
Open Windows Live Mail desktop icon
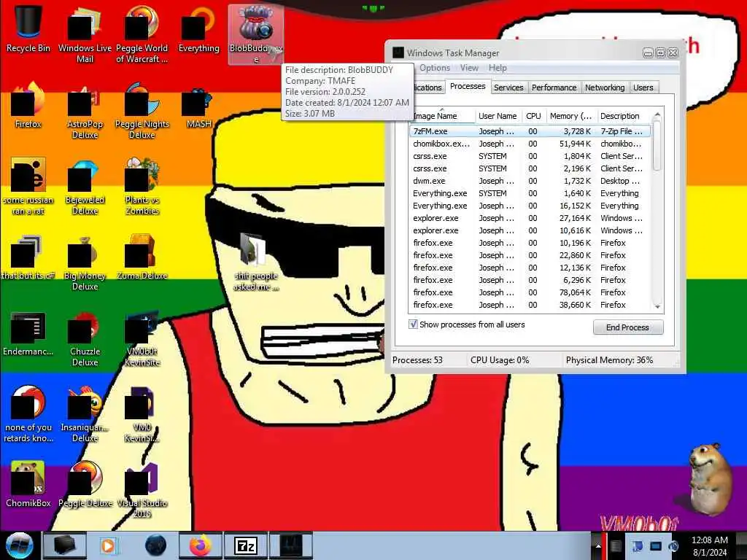85,34
